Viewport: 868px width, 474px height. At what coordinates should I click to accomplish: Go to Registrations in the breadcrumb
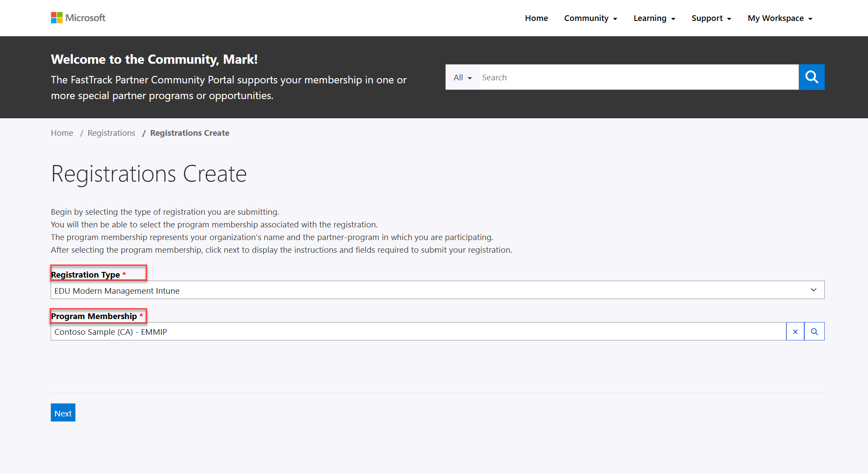click(111, 133)
